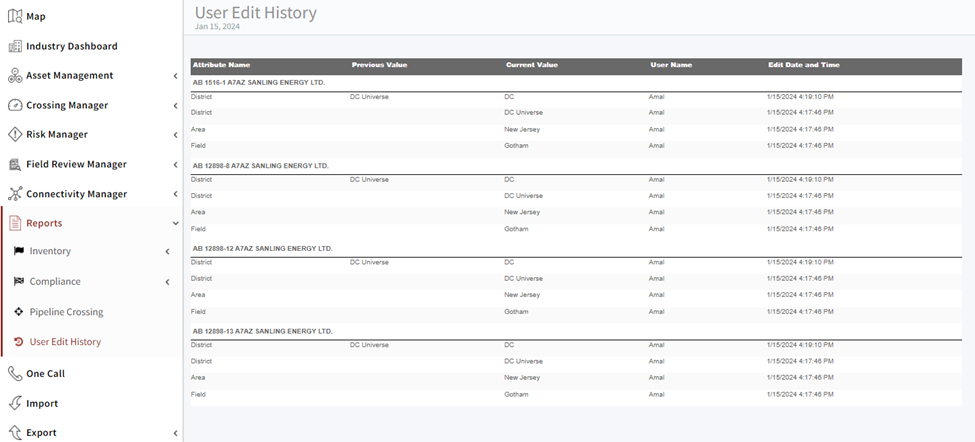The image size is (975, 442).
Task: Click New Jersey value under AB 1516-1
Action: tap(522, 129)
